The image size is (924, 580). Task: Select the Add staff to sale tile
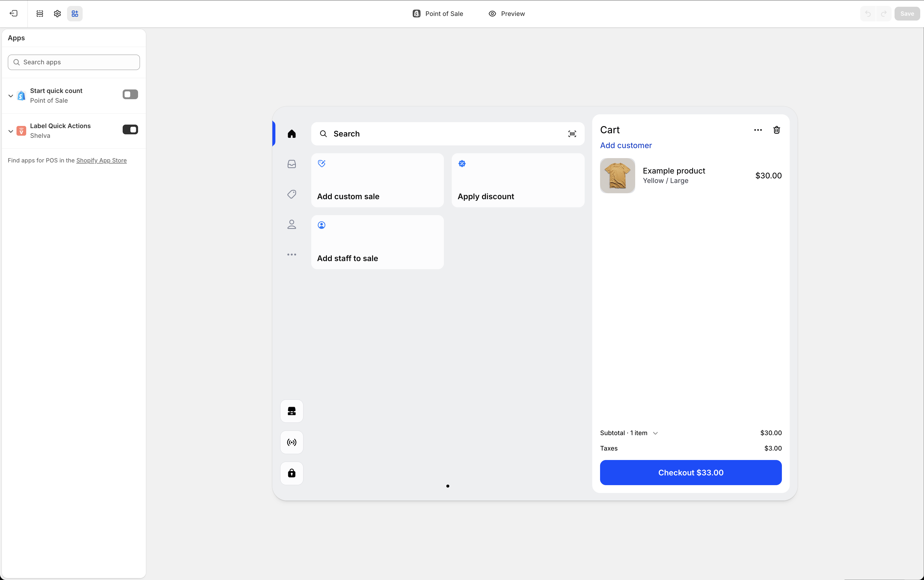tap(377, 242)
